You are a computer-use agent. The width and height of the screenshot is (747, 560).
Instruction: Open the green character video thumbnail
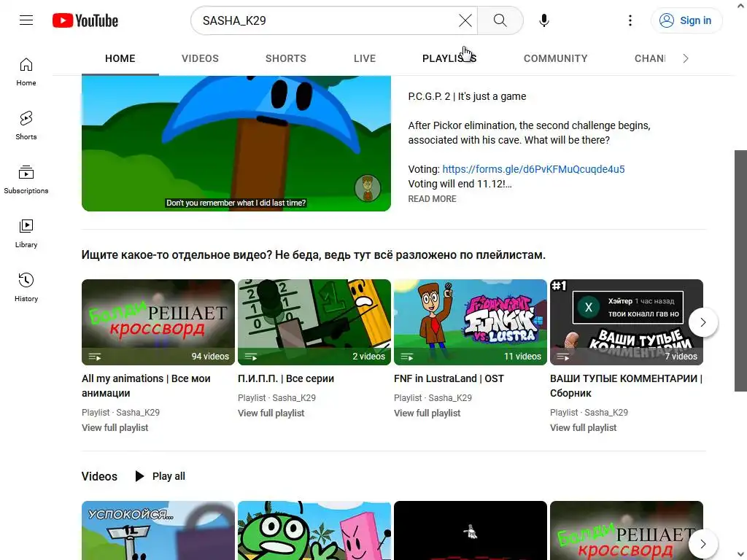[314, 531]
